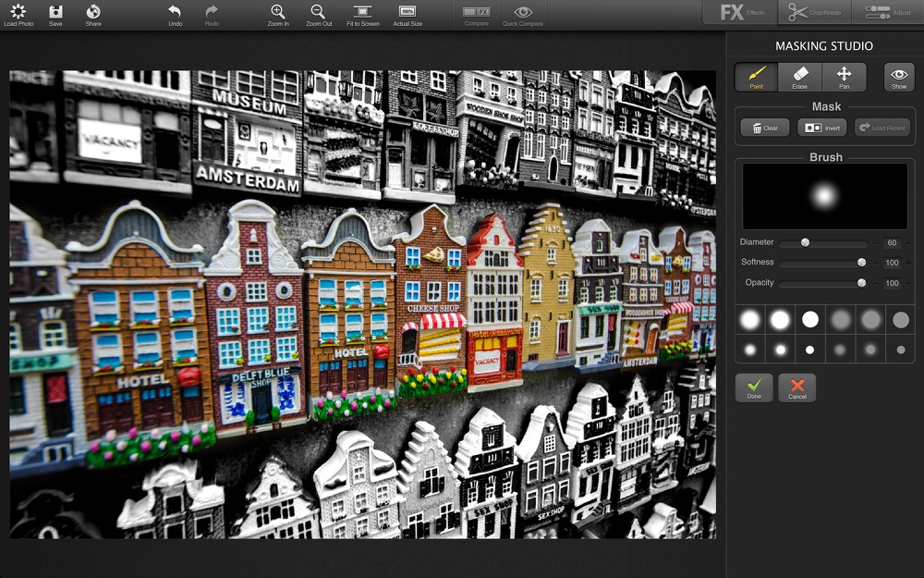Pick the large softest white brush preset
Viewport: 924px width, 578px height.
(x=749, y=320)
